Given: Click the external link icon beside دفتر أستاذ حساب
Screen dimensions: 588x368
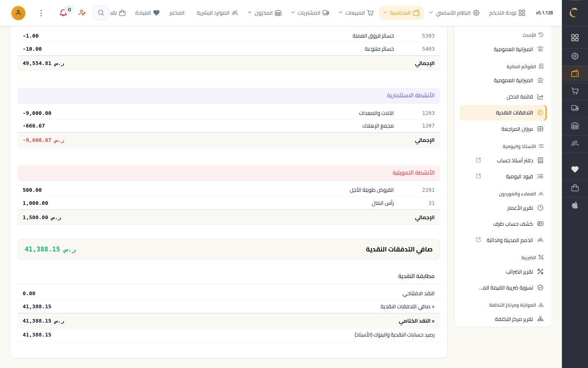Looking at the screenshot, I should tap(479, 160).
